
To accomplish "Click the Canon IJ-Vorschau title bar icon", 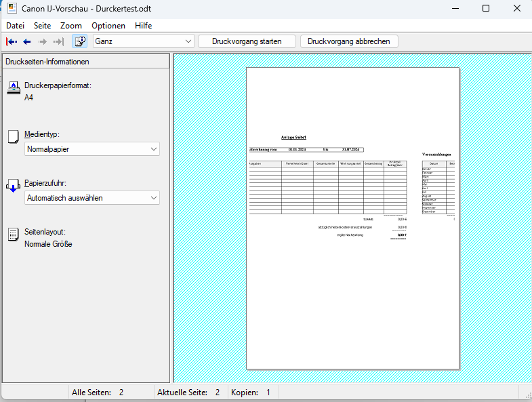I will click(x=12, y=9).
